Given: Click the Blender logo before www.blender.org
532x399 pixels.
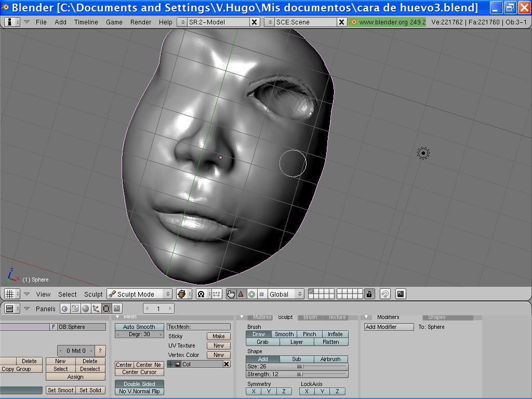Looking at the screenshot, I should (353, 22).
